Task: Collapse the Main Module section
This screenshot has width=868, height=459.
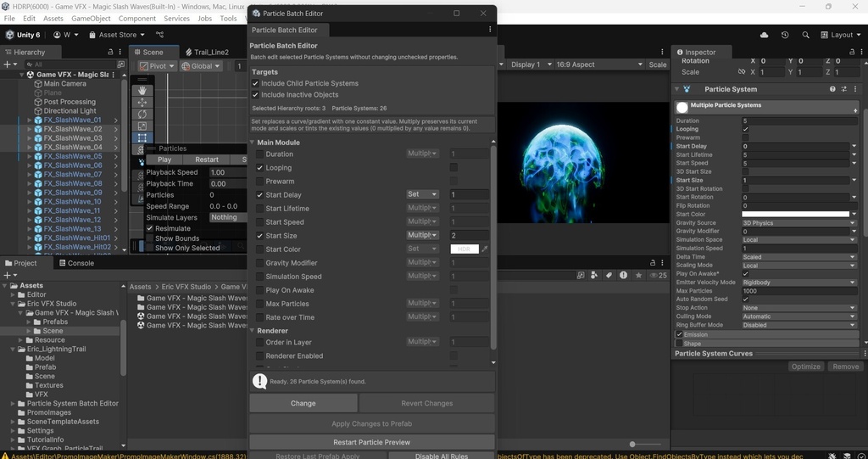Action: 252,143
